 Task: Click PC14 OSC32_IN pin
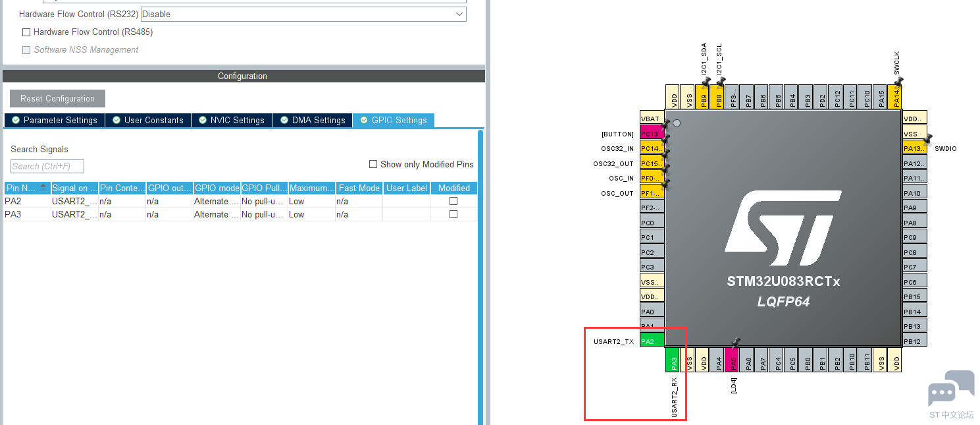pyautogui.click(x=652, y=148)
